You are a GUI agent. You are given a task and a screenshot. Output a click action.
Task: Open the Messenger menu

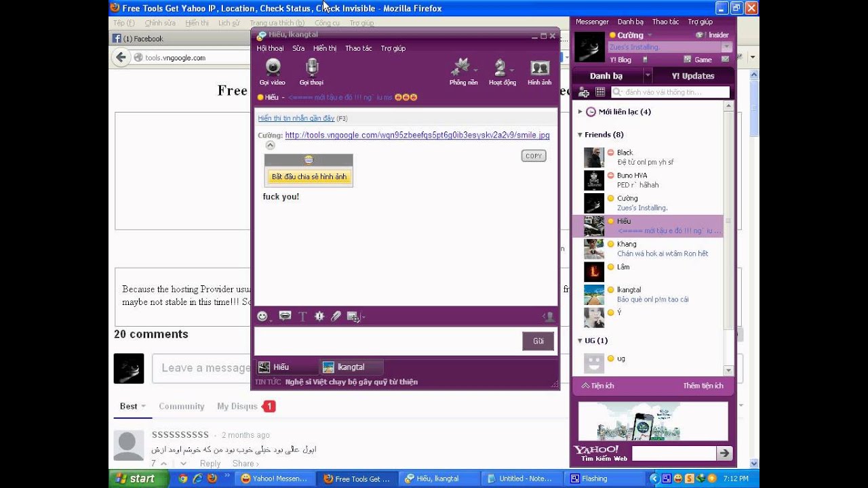click(593, 22)
